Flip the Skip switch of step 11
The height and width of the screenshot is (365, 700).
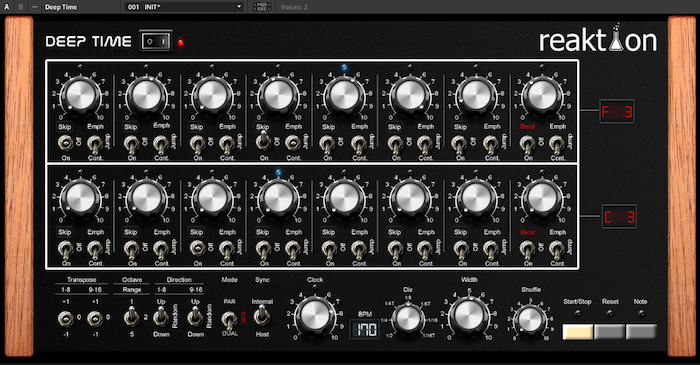[197, 248]
